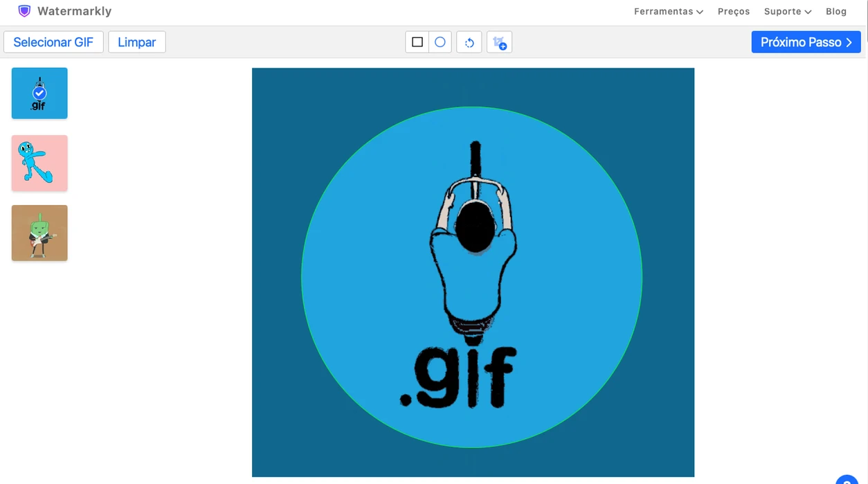
Task: Go to Próximo Passo
Action: (x=806, y=42)
